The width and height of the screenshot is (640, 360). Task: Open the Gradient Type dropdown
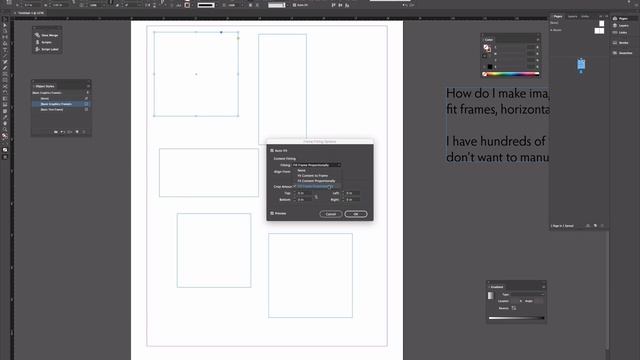(x=527, y=294)
